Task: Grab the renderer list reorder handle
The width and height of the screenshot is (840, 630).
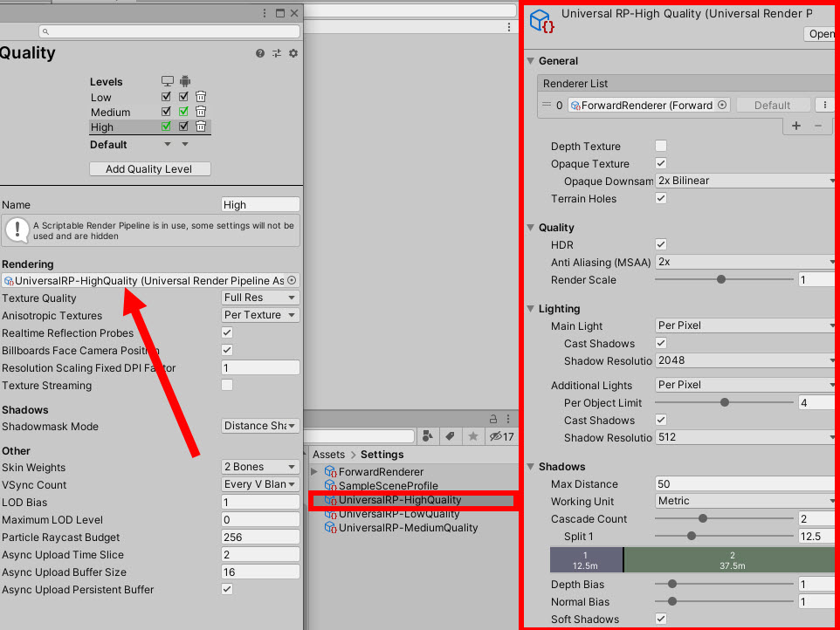Action: 547,105
